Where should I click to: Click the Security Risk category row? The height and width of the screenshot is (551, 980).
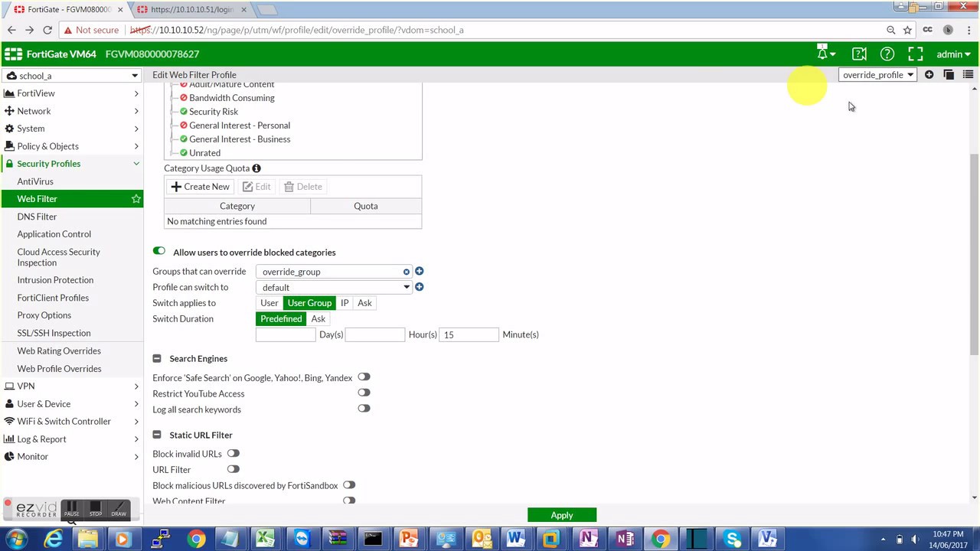tap(213, 112)
